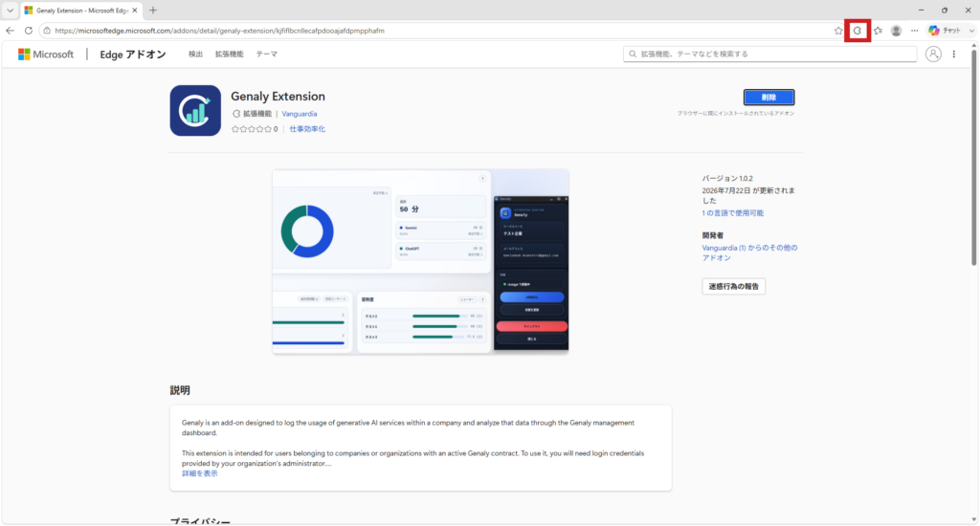Open the Favorites list icon

879,31
